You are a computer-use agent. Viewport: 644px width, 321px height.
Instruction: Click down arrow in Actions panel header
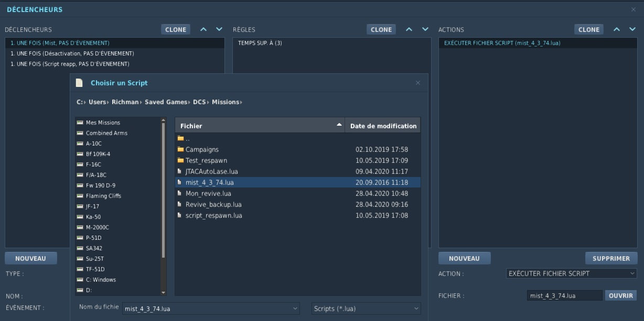pos(632,29)
